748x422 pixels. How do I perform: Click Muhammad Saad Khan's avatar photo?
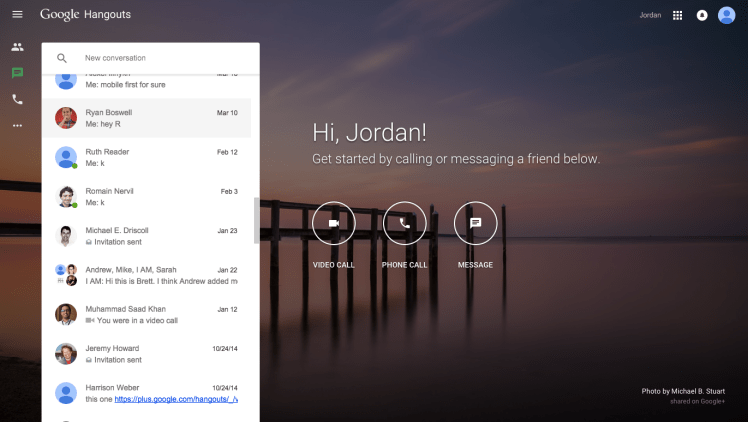pos(66,314)
